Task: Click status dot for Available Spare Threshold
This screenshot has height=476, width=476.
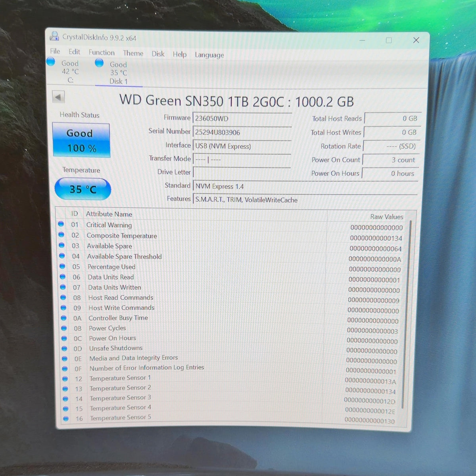Action: [x=62, y=256]
